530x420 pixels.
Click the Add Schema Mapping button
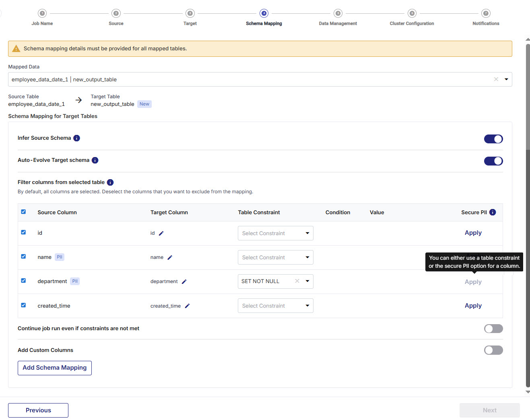[55, 368]
